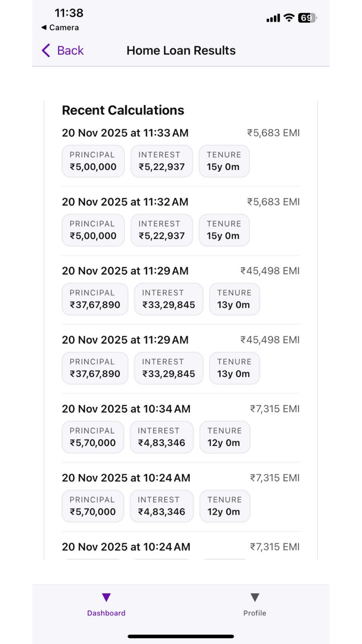The height and width of the screenshot is (644, 362).
Task: Select Tenure pill in 10:34 AM entry
Action: [x=225, y=437]
